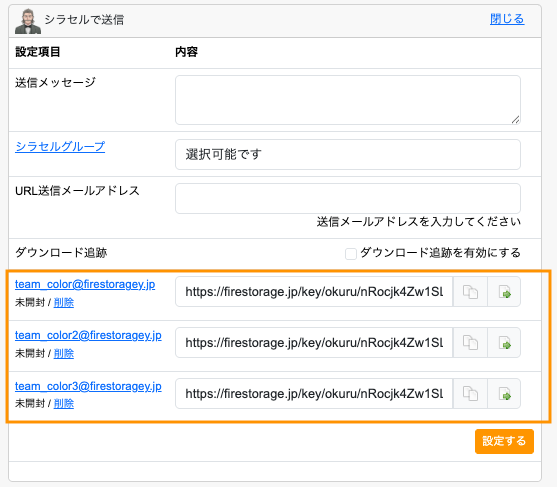Open URL icon for team_color2 row

click(504, 343)
